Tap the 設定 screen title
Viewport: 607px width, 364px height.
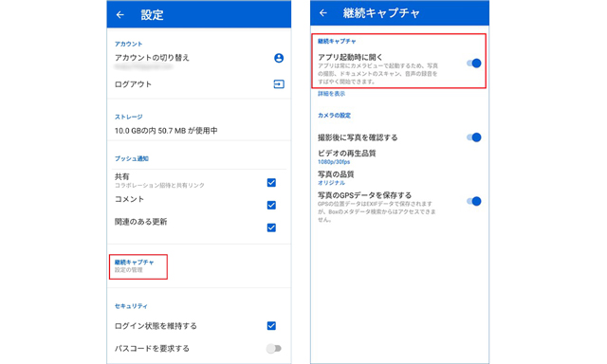tap(152, 15)
